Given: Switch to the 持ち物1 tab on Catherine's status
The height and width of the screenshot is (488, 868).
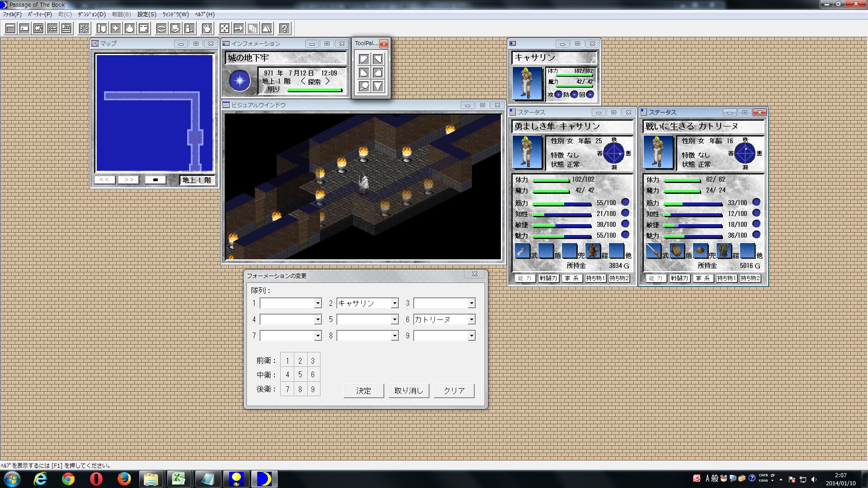Looking at the screenshot, I should click(595, 278).
